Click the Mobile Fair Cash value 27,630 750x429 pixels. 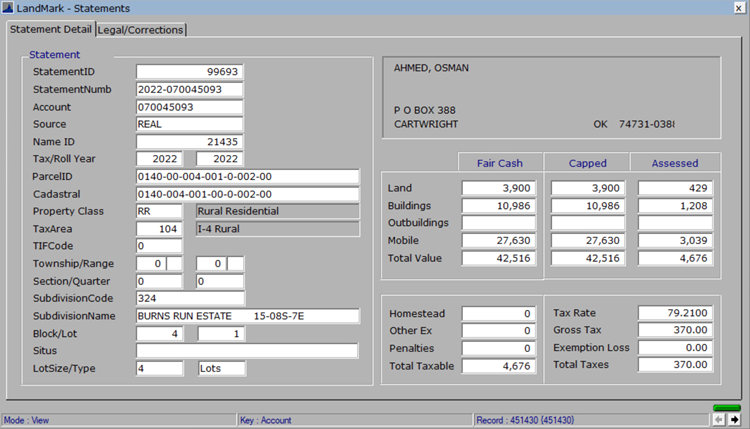pos(498,241)
